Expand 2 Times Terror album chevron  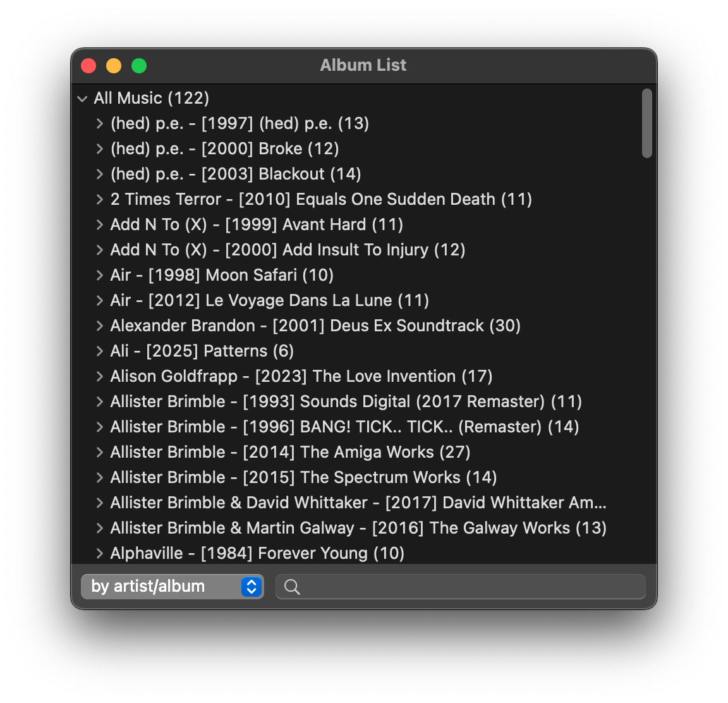pyautogui.click(x=99, y=200)
